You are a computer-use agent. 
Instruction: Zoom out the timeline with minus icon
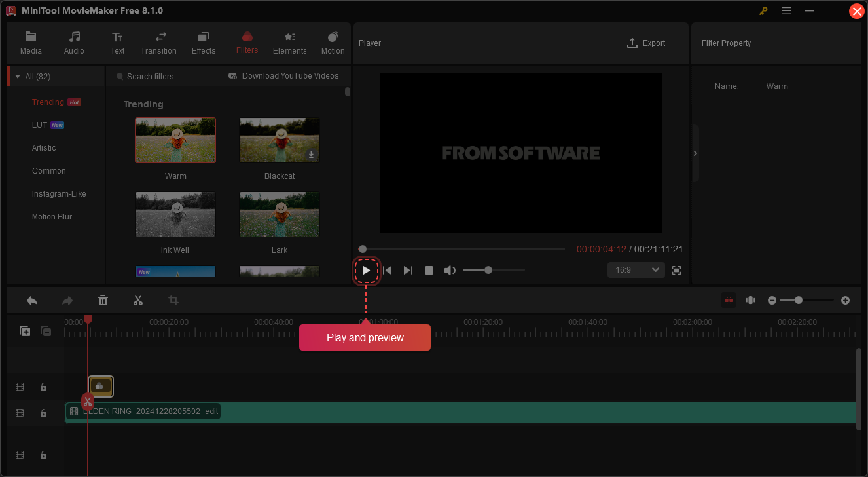[x=772, y=300]
